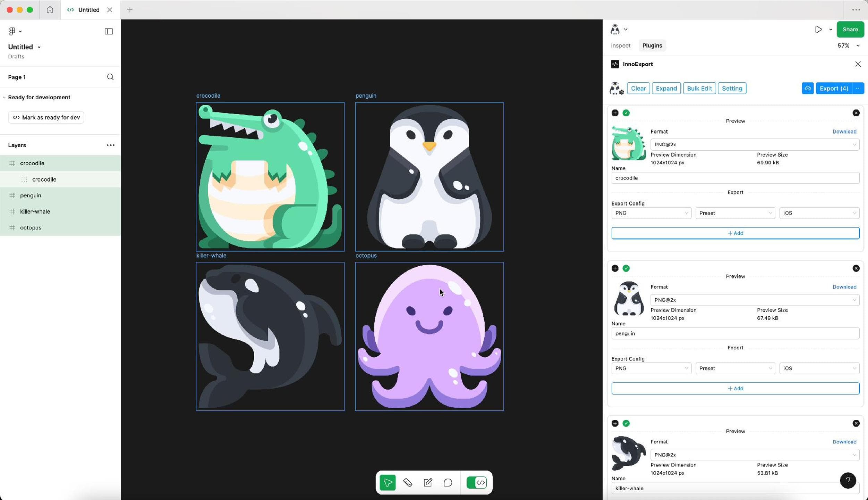Click Download link for crocodile

844,132
